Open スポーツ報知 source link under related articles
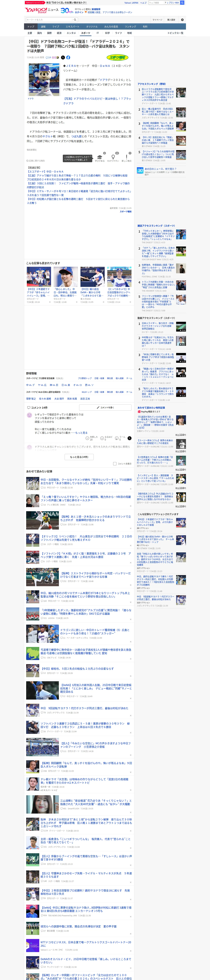This screenshot has width=210, height=980. coord(125,212)
